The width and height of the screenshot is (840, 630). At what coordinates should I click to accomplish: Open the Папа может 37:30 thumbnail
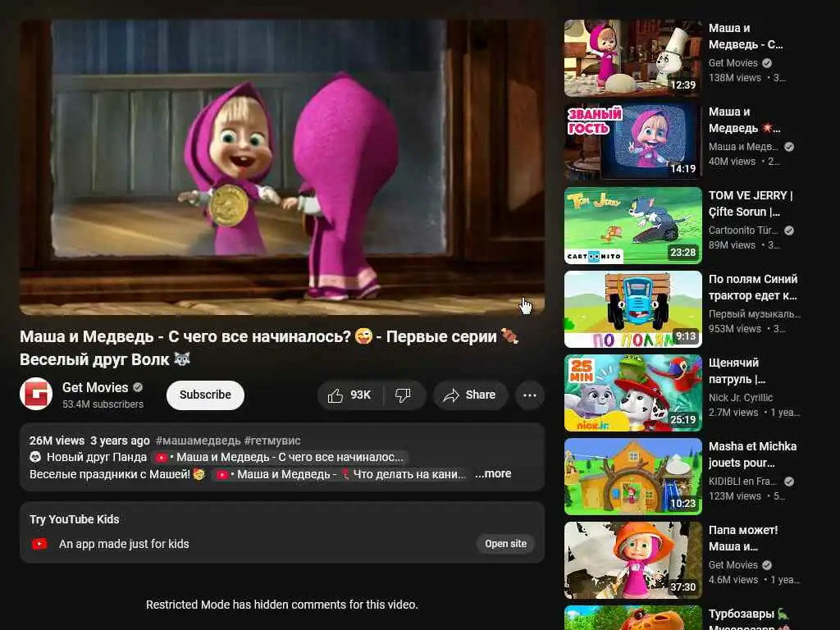(x=632, y=559)
